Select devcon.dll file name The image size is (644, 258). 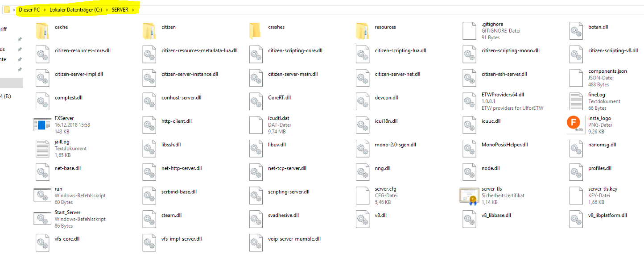click(386, 97)
